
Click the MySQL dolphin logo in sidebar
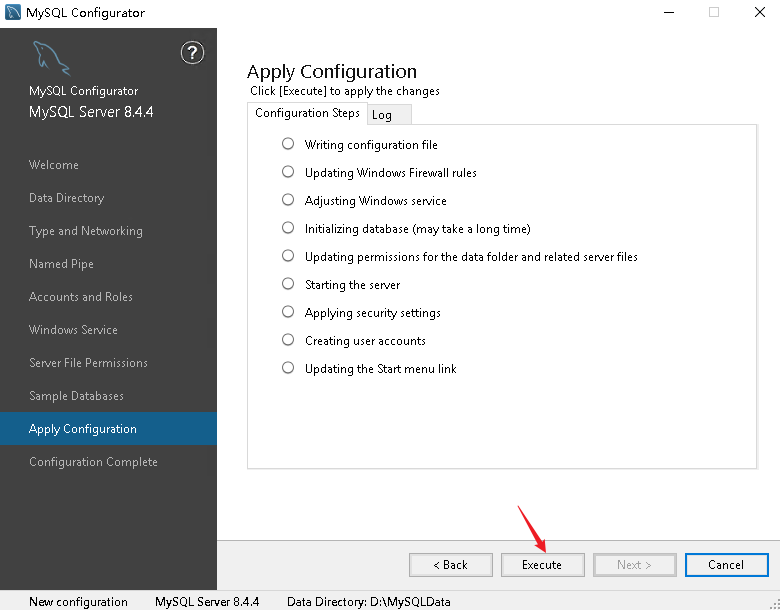pyautogui.click(x=51, y=58)
